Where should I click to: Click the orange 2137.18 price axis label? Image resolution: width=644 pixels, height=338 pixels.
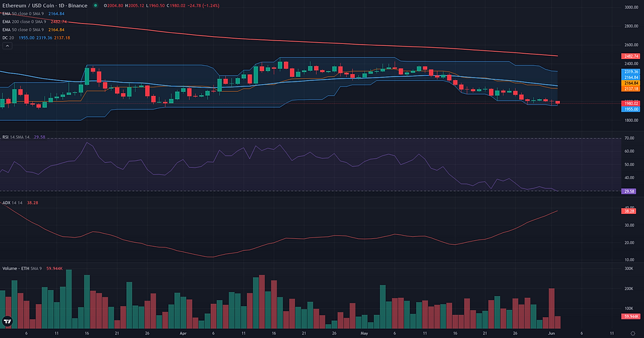[x=631, y=89]
